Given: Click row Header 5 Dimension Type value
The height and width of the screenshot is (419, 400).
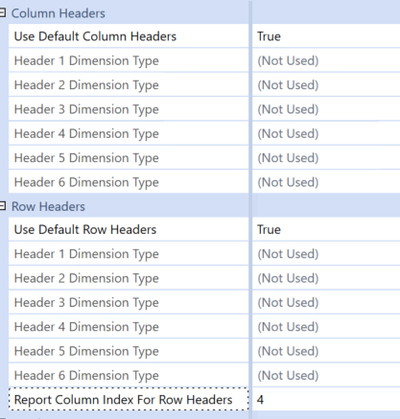Looking at the screenshot, I should click(326, 351).
